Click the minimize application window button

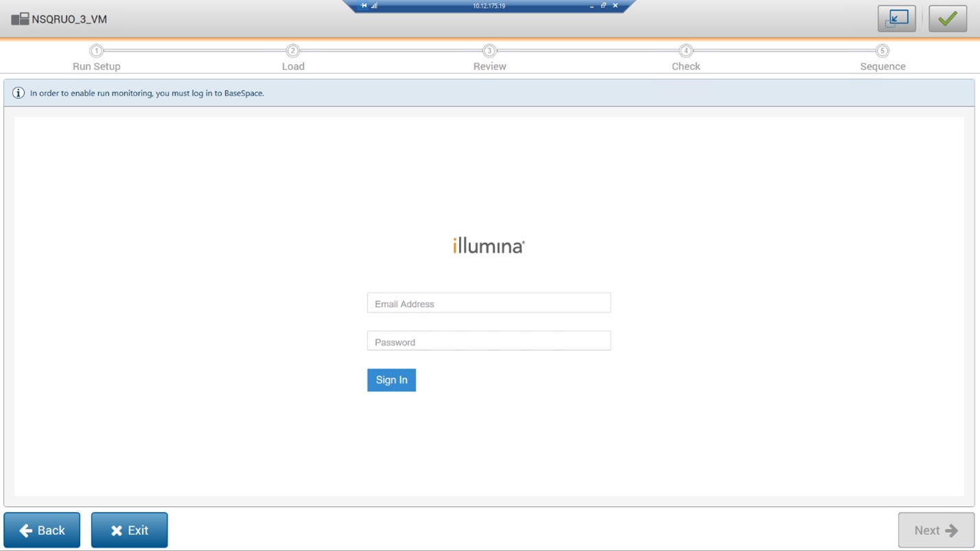896,19
